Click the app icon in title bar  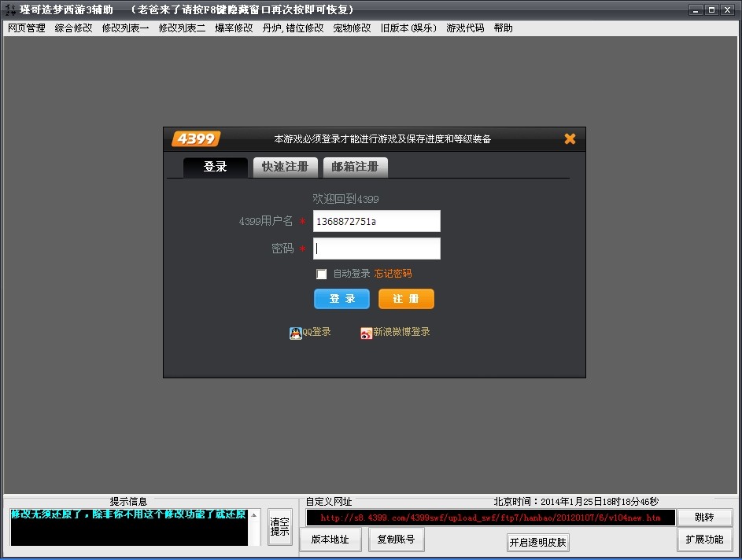coord(9,10)
